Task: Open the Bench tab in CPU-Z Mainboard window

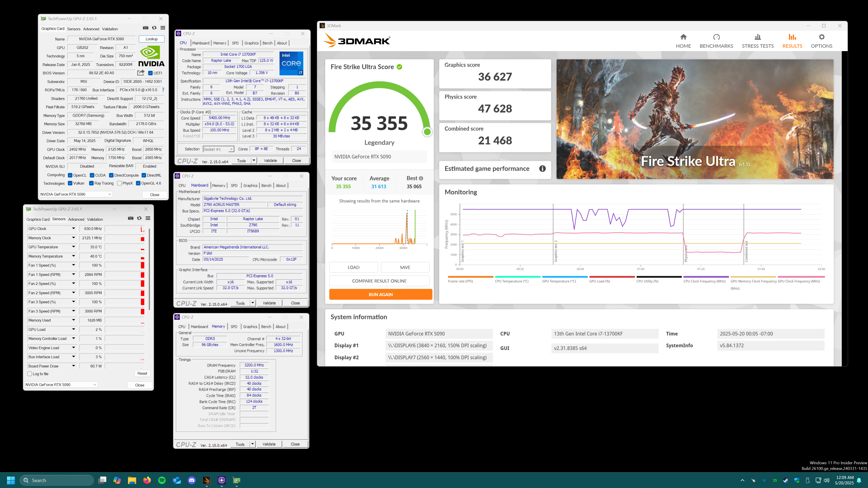Action: point(266,186)
